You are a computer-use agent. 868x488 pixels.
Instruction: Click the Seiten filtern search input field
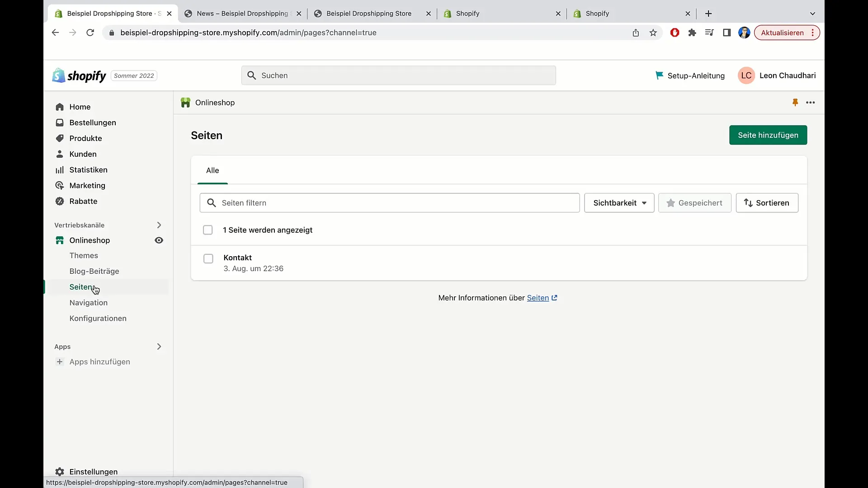390,202
